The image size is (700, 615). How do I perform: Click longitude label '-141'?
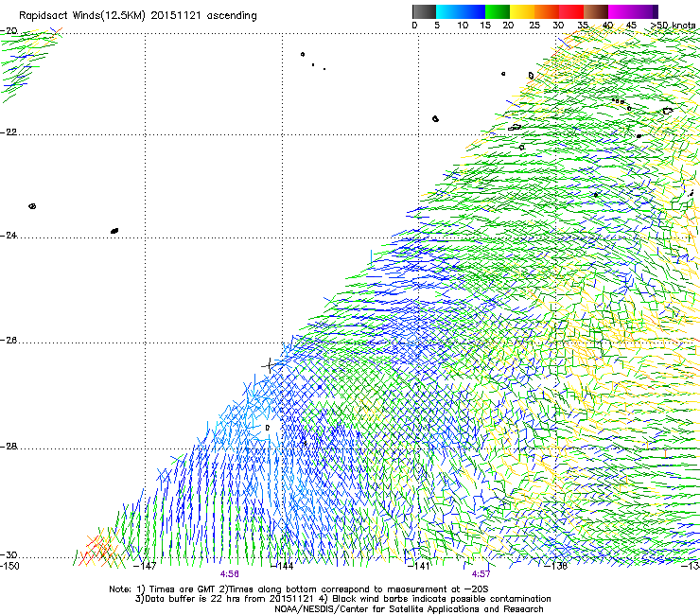[x=419, y=567]
